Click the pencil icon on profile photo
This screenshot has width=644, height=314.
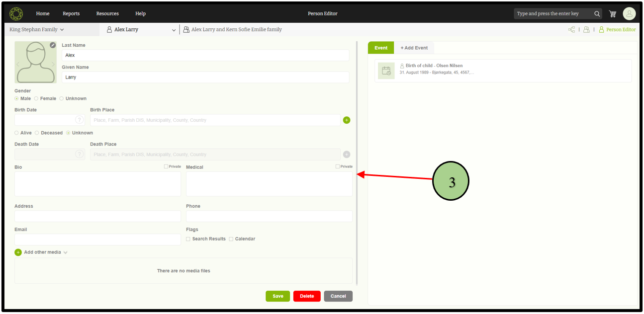tap(53, 45)
